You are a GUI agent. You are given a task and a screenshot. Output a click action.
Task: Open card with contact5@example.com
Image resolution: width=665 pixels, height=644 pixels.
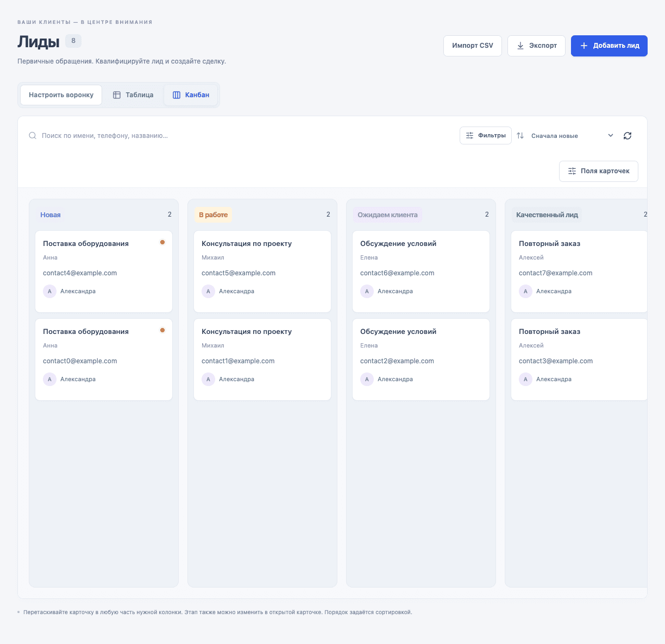[262, 272]
